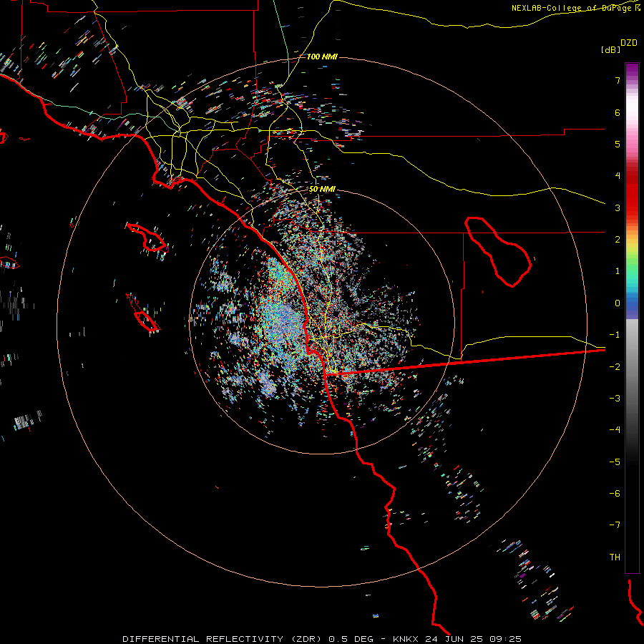The width and height of the screenshot is (644, 644).
Task: Click the KNKX station identifier
Action: pyautogui.click(x=406, y=639)
